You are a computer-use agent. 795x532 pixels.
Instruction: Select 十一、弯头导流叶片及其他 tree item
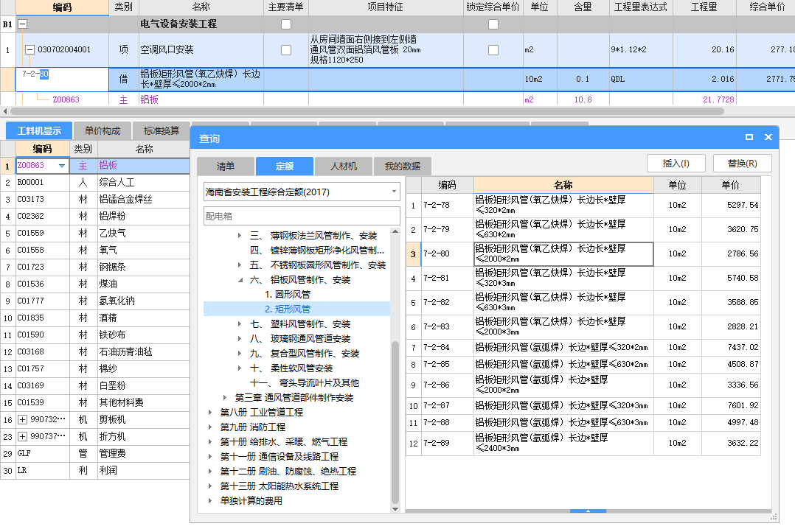coord(304,383)
